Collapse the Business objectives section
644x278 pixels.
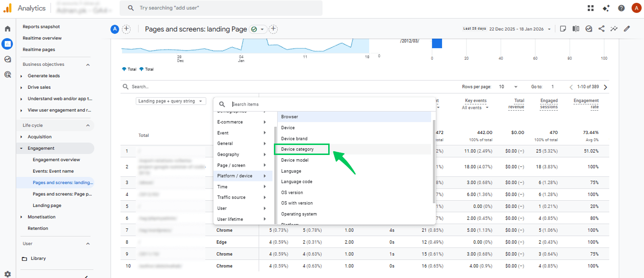pyautogui.click(x=88, y=64)
